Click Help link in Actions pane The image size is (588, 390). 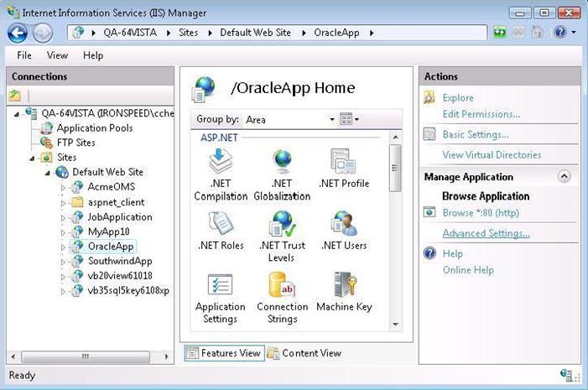[x=453, y=253]
